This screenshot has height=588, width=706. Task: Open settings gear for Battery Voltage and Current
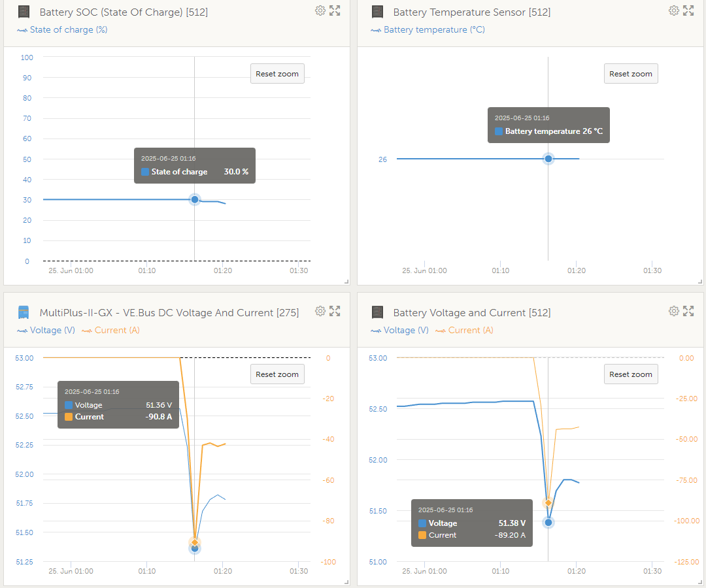(674, 311)
